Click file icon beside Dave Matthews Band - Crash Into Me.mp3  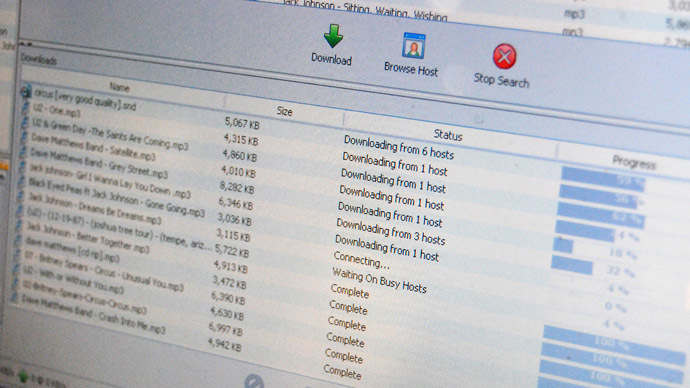tap(14, 298)
